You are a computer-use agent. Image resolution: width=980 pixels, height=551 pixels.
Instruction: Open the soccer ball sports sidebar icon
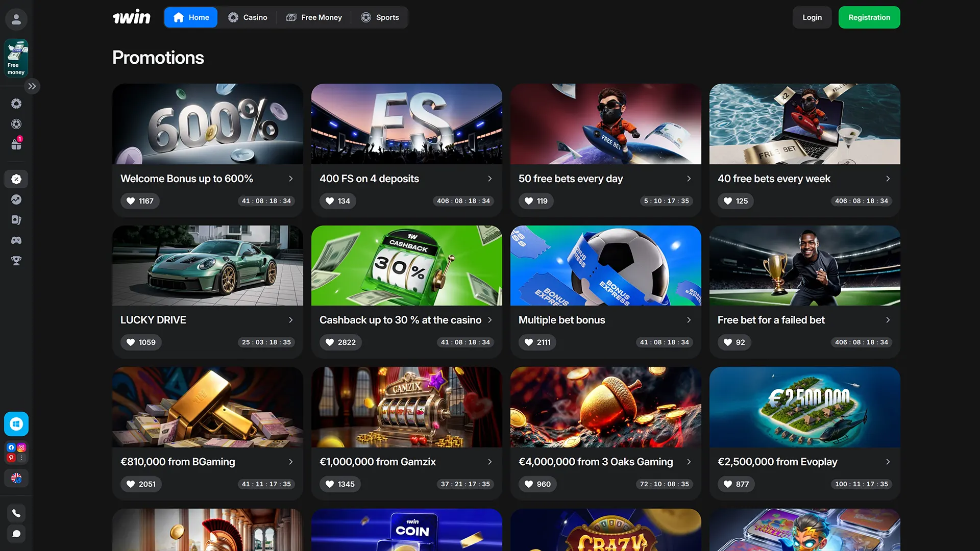(16, 124)
